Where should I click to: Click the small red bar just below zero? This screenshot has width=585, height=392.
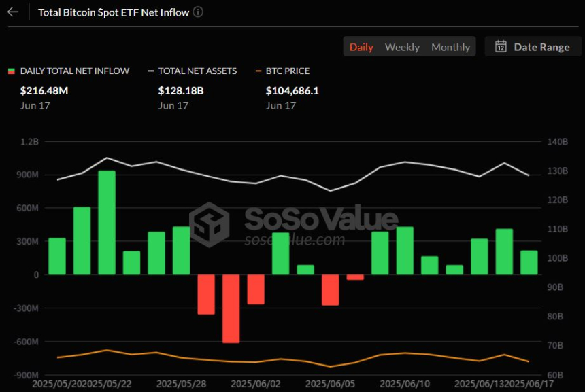tap(355, 277)
